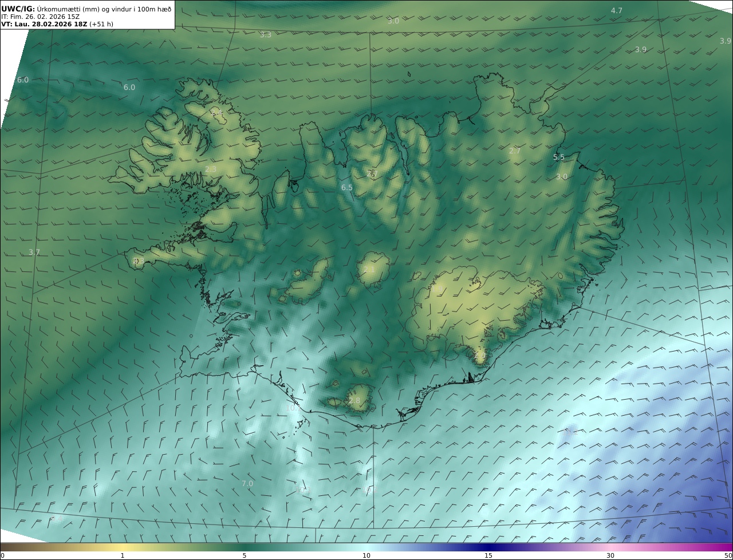
Task: Click the '3.7' value label on the map
Action: point(34,253)
